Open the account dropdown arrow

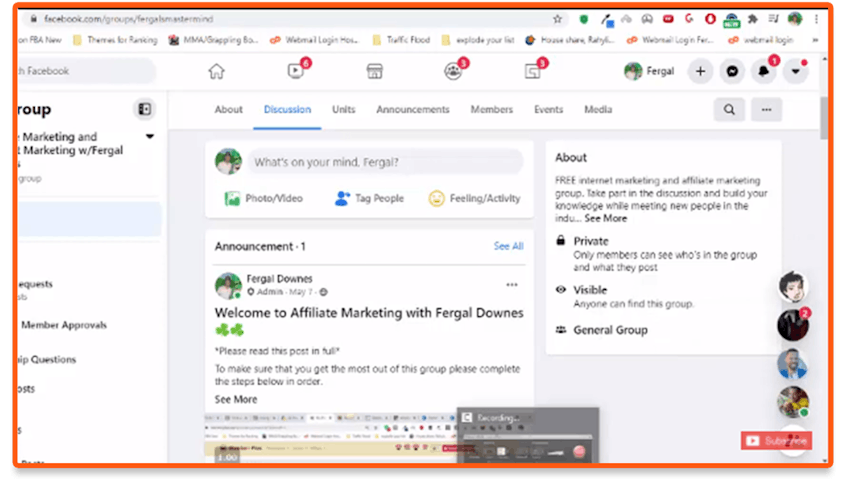click(795, 71)
